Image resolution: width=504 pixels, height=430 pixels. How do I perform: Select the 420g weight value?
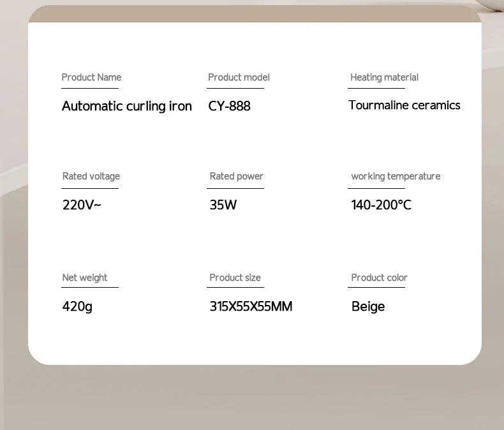(77, 306)
